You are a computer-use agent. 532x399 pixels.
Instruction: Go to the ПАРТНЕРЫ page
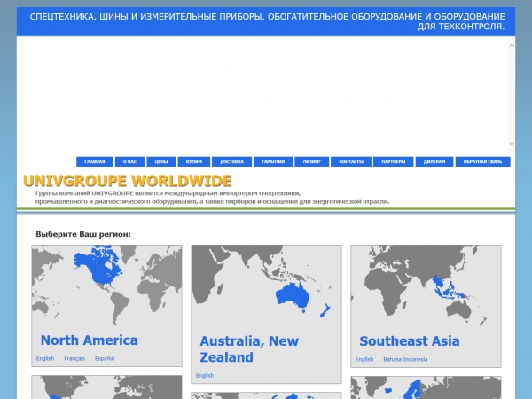393,162
